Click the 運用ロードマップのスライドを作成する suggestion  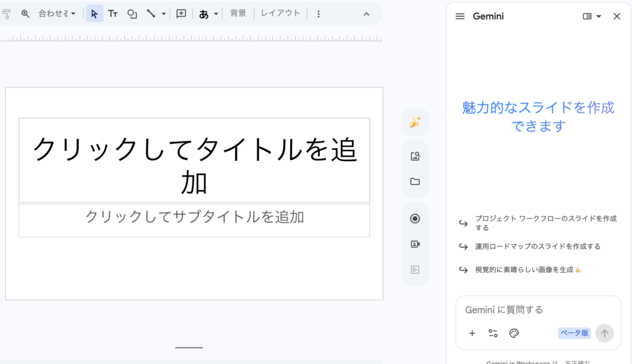click(x=537, y=246)
